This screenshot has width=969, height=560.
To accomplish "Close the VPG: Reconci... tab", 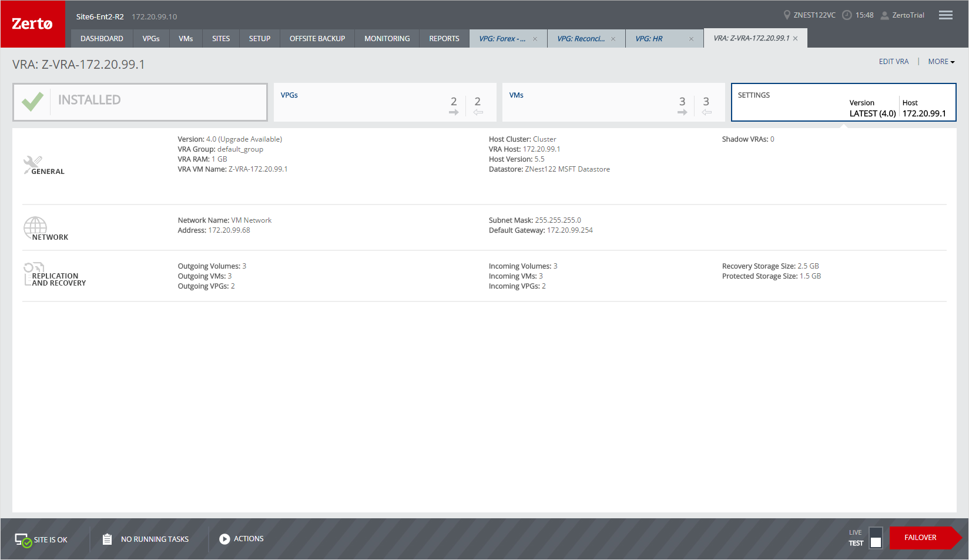I will coord(613,39).
